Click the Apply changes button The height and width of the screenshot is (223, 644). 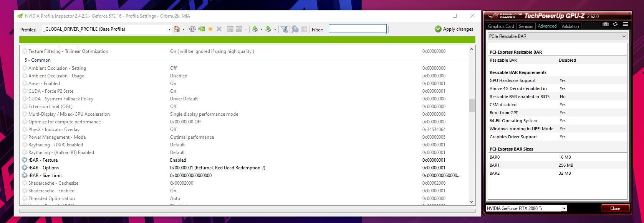454,29
